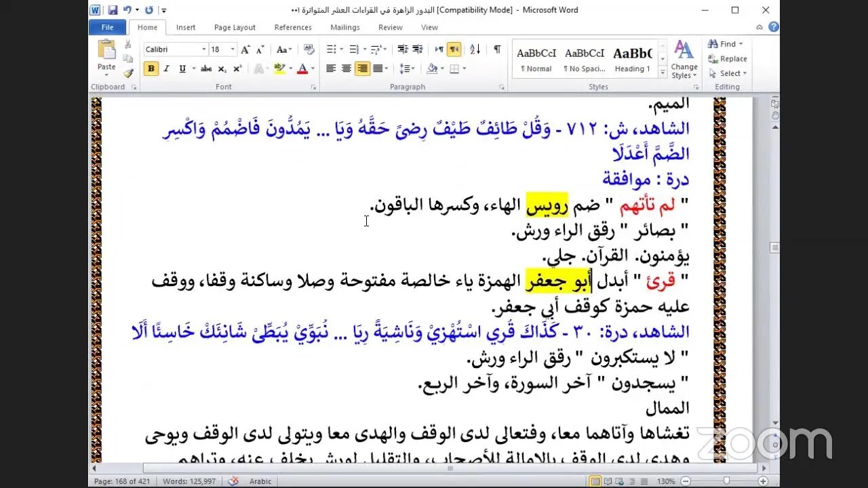This screenshot has height=488, width=868.
Task: Toggle show paragraph marks
Action: [x=497, y=49]
